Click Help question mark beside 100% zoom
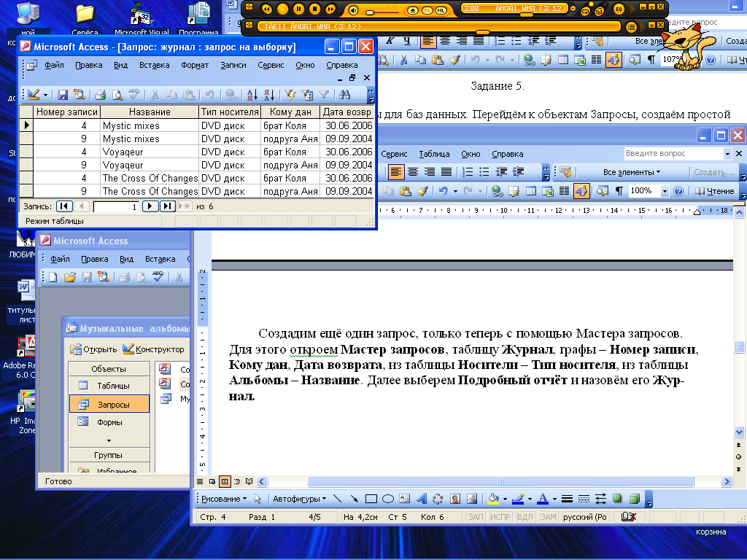The image size is (747, 560). pyautogui.click(x=678, y=191)
